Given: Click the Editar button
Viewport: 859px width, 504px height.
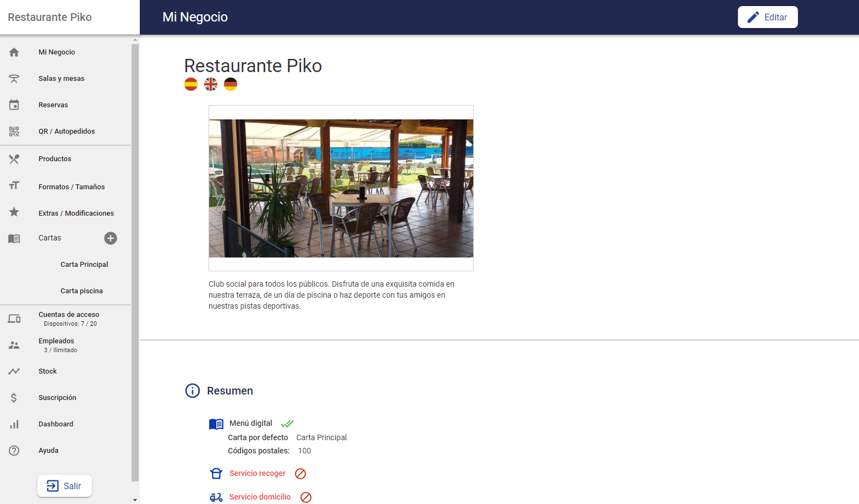Looking at the screenshot, I should pos(768,17).
